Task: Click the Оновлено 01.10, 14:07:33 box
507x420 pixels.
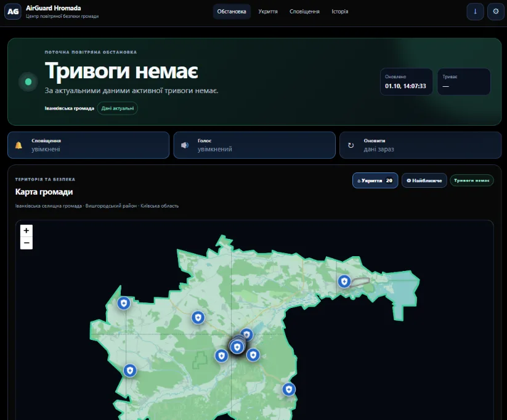Action: (x=407, y=81)
